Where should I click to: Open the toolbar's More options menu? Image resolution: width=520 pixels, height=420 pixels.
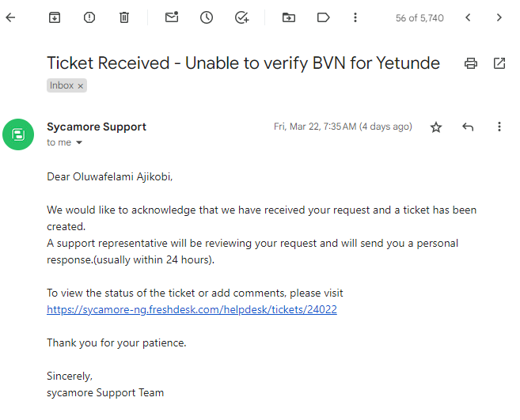355,17
